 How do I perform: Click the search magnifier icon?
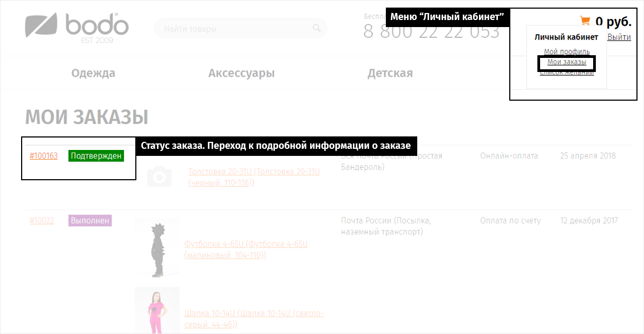pos(317,28)
